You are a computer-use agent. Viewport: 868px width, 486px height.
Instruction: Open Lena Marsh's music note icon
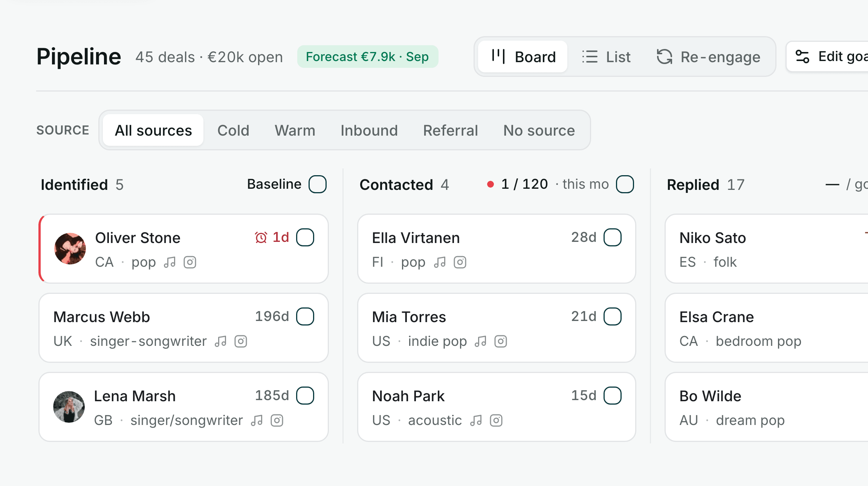(257, 420)
